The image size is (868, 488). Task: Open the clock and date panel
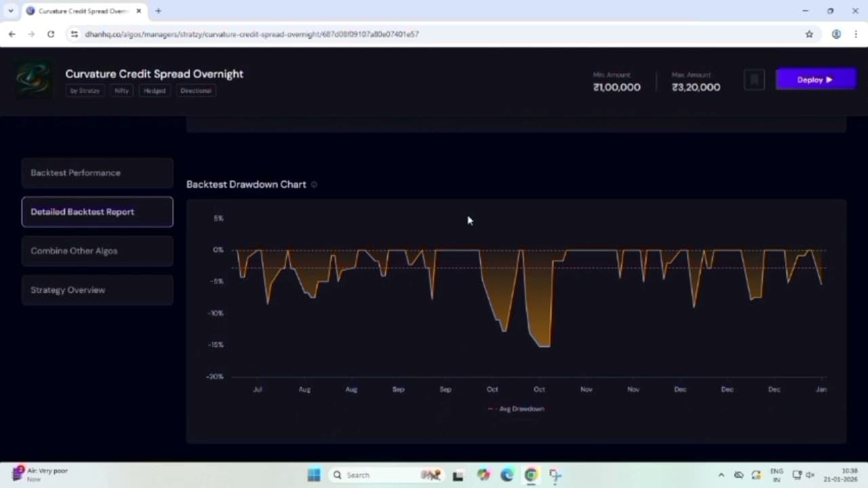(x=840, y=475)
